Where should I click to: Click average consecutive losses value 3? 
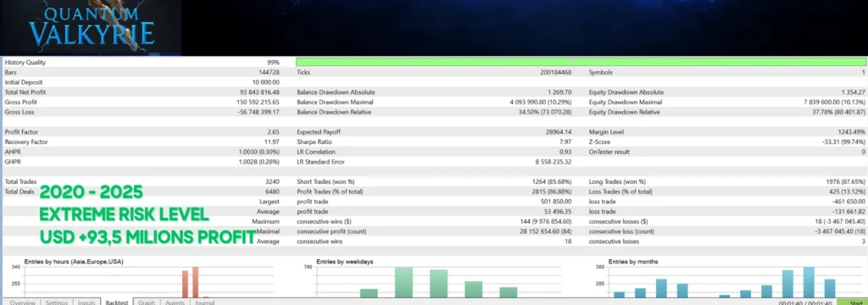(864, 241)
